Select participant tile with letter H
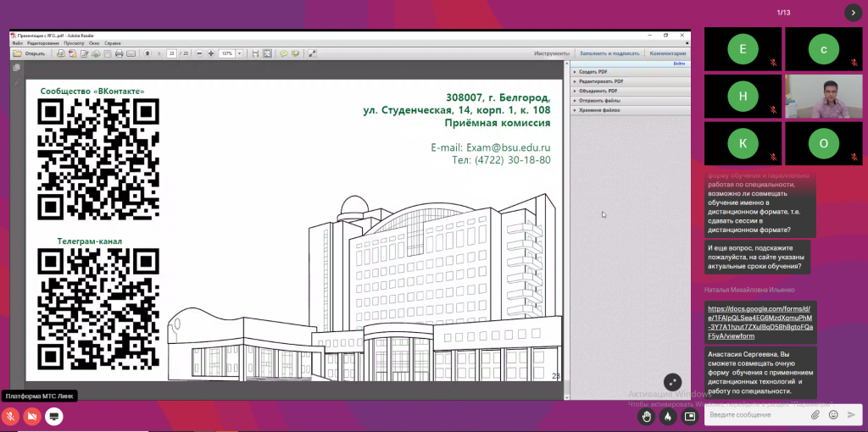The width and height of the screenshot is (868, 432). (x=743, y=97)
